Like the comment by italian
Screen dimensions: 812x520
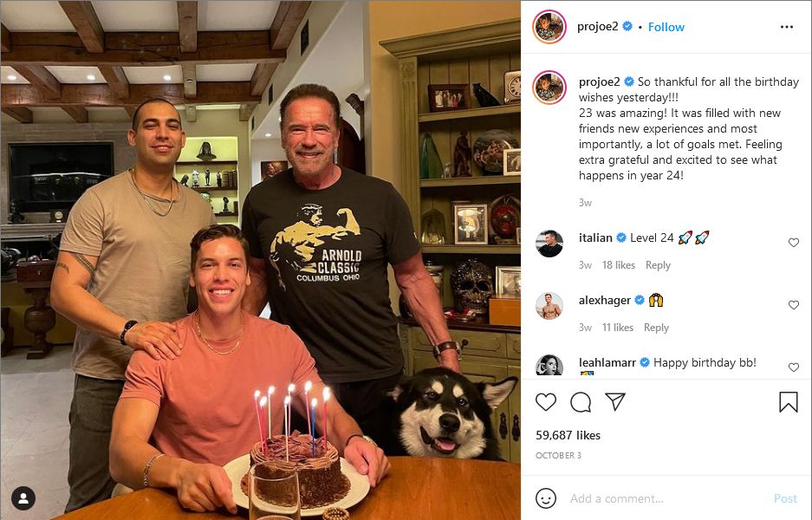(793, 243)
